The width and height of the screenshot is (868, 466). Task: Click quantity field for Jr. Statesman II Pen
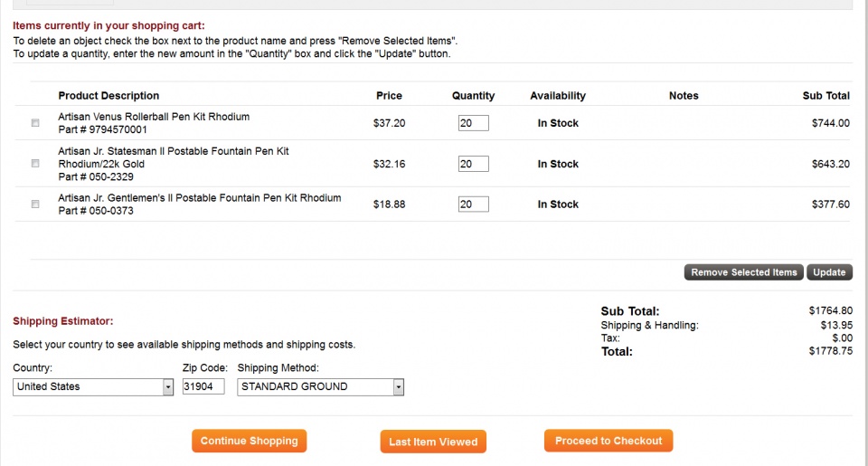point(473,164)
